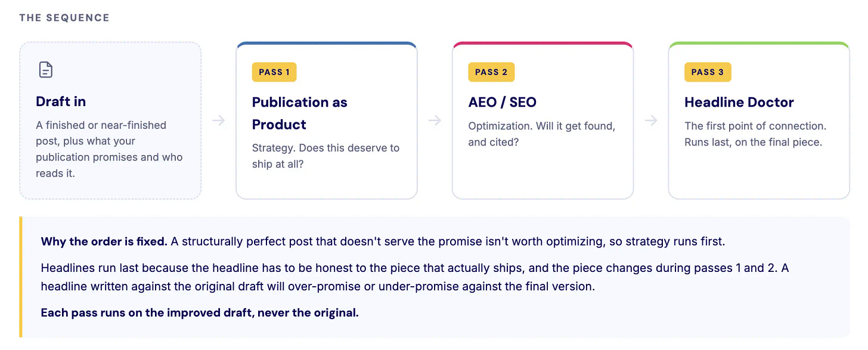The height and width of the screenshot is (350, 868).
Task: Click the arrow between Pass 1 and Pass 2
Action: tap(435, 120)
